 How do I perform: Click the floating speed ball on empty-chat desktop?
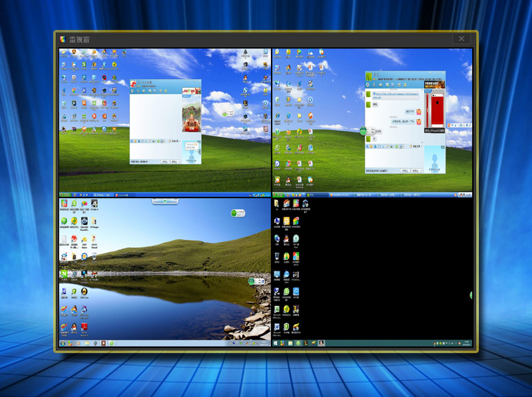coord(228,113)
